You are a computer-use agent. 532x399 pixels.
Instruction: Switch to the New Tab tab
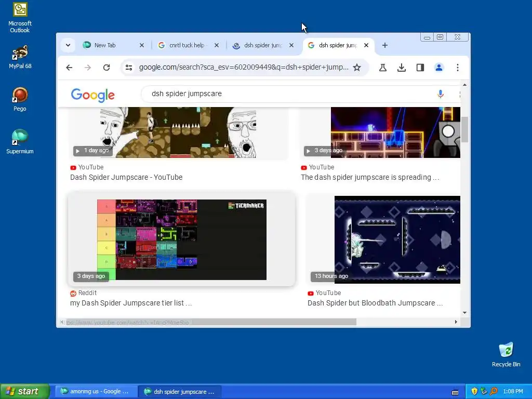tap(109, 45)
